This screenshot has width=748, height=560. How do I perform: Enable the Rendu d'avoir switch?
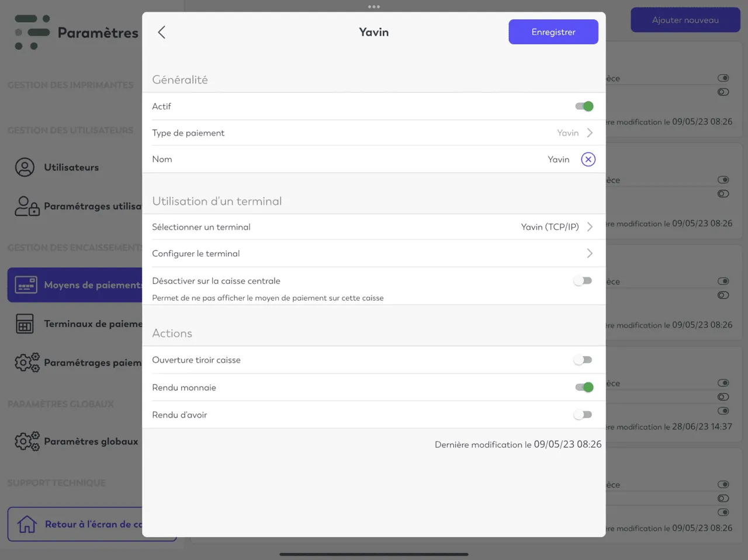[583, 415]
